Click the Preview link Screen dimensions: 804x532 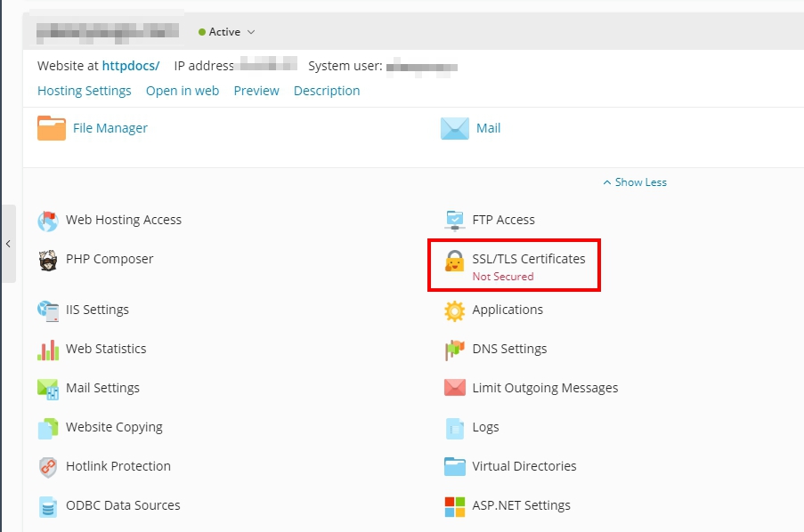point(256,91)
